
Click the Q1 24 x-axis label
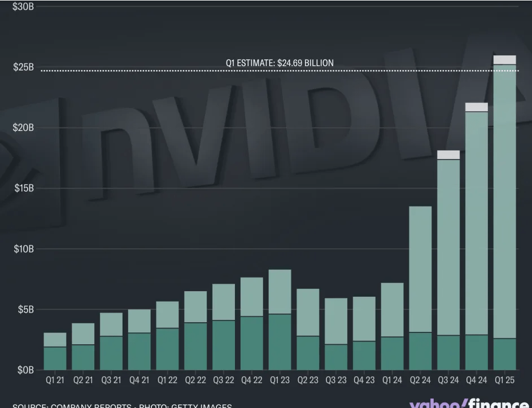[x=392, y=380]
